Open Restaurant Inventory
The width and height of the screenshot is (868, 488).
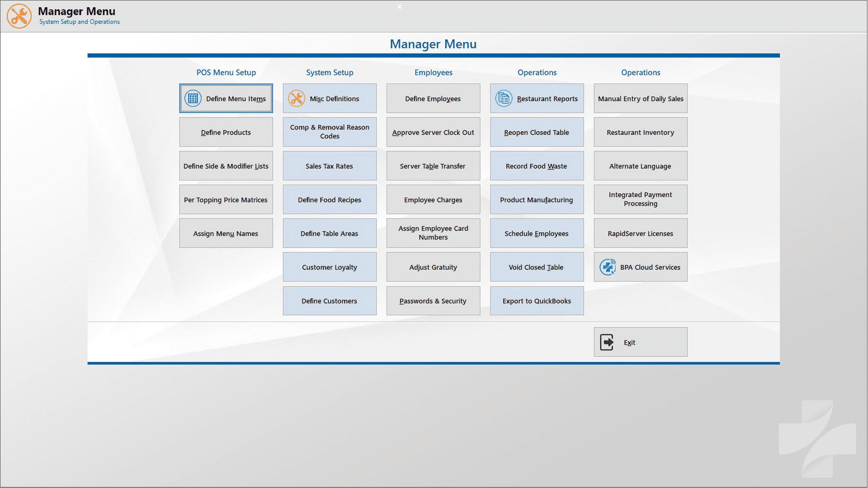tap(640, 132)
